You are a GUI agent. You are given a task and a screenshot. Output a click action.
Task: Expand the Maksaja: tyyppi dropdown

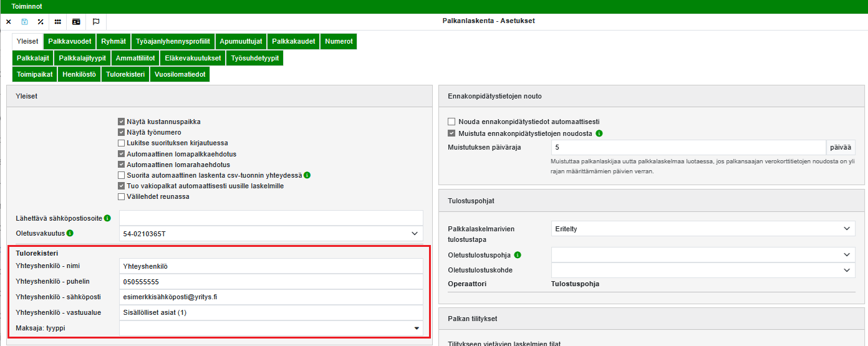point(271,328)
